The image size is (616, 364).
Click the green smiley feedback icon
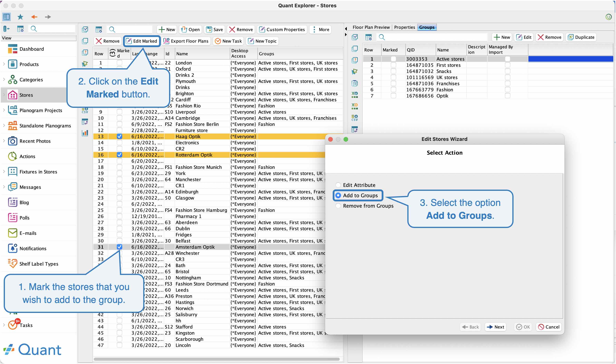608,17
